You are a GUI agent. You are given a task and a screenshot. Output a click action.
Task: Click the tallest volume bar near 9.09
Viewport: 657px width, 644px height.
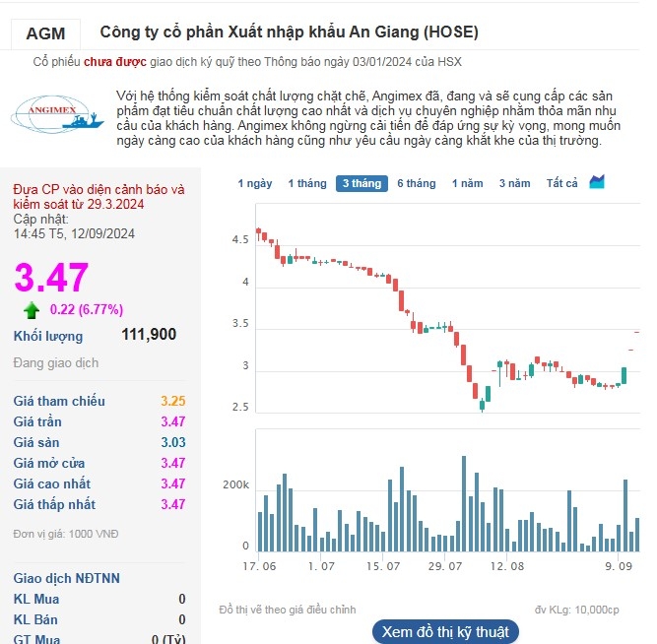coord(624,516)
